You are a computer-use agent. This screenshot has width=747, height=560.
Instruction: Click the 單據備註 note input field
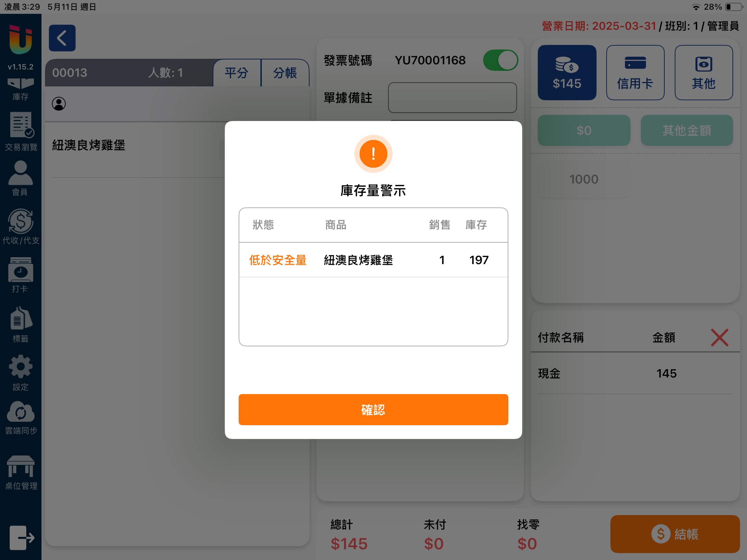click(452, 98)
